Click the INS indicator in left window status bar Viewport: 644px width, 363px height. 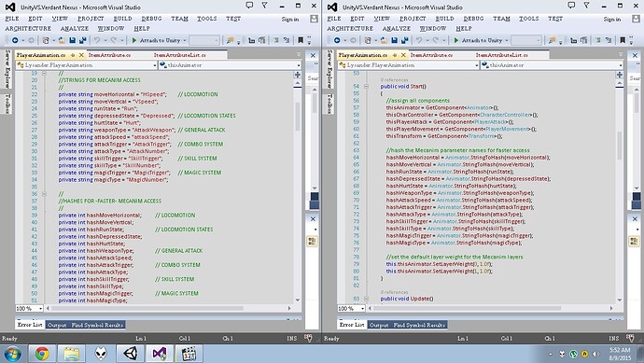pyautogui.click(x=291, y=339)
